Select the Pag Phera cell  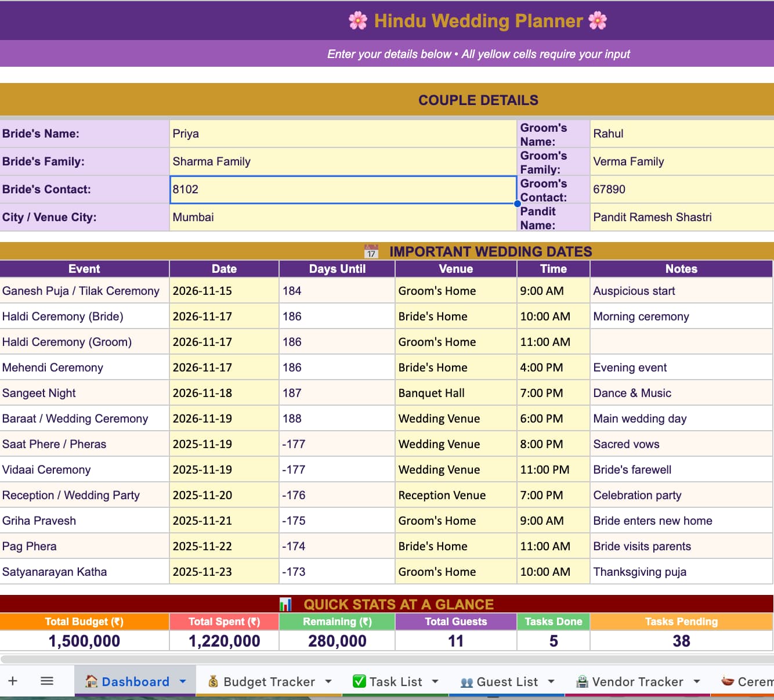[x=85, y=546]
